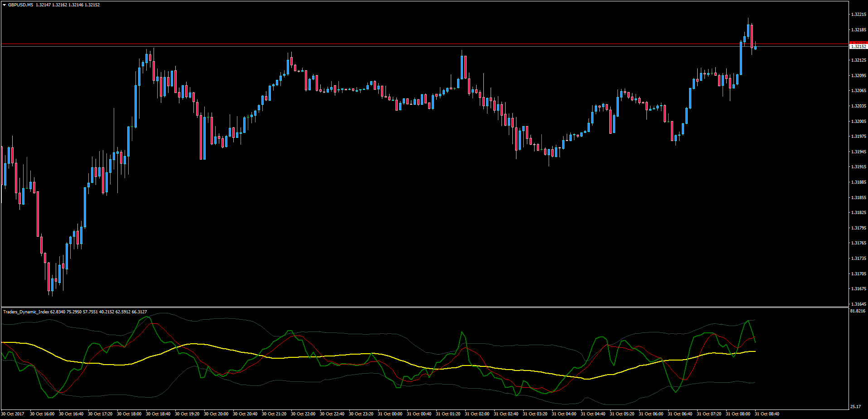Image resolution: width=868 pixels, height=419 pixels.
Task: Click time axis label 30 Oct 23:20
Action: (x=361, y=414)
